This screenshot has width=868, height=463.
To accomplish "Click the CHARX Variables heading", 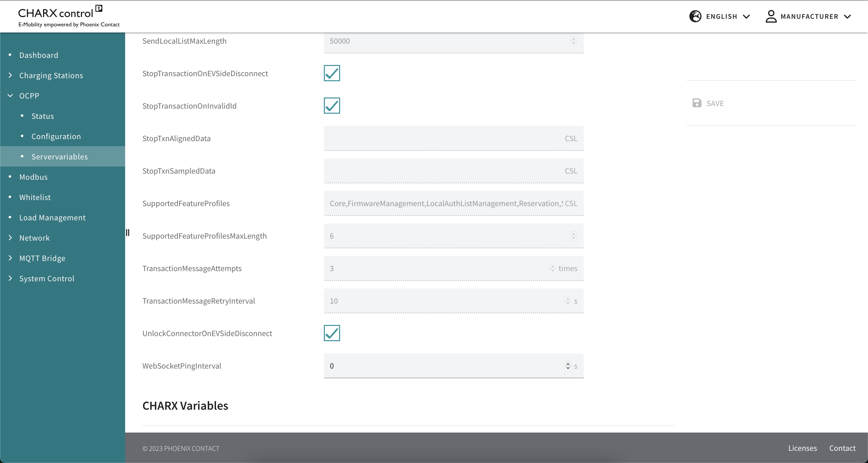I will pos(185,405).
